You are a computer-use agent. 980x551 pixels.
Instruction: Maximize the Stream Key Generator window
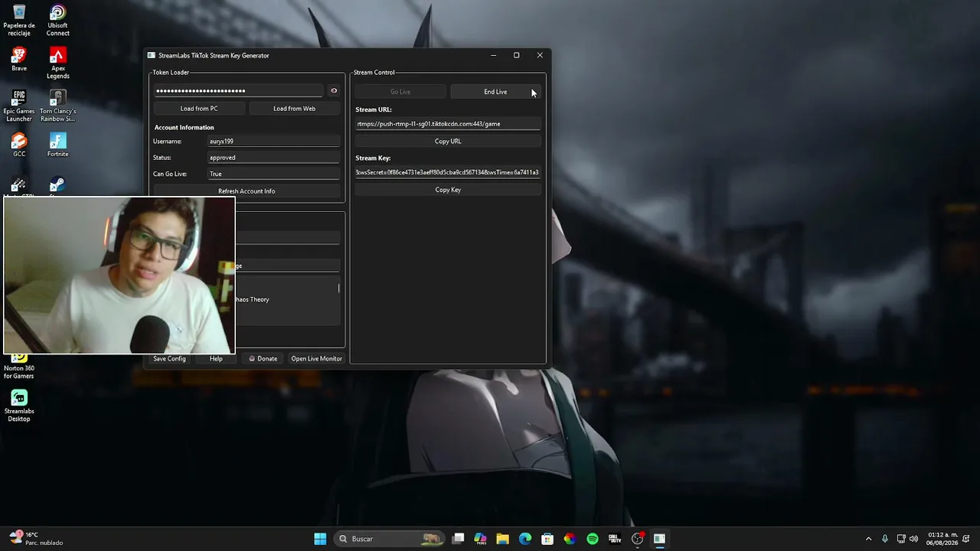(x=516, y=55)
